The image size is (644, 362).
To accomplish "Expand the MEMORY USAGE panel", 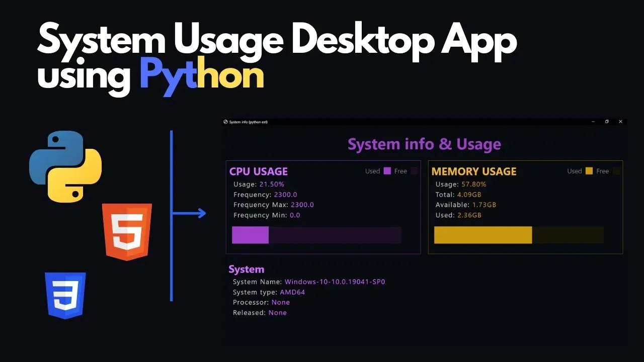I will tap(474, 171).
